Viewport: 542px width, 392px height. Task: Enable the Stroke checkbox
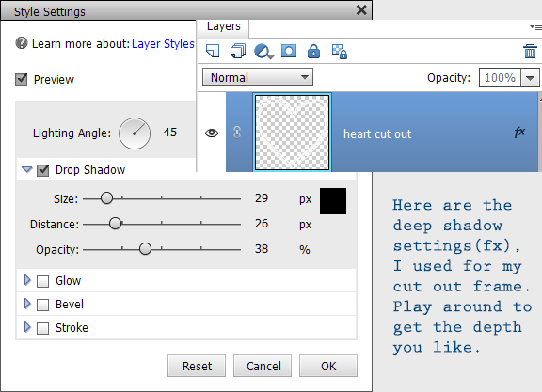click(43, 328)
